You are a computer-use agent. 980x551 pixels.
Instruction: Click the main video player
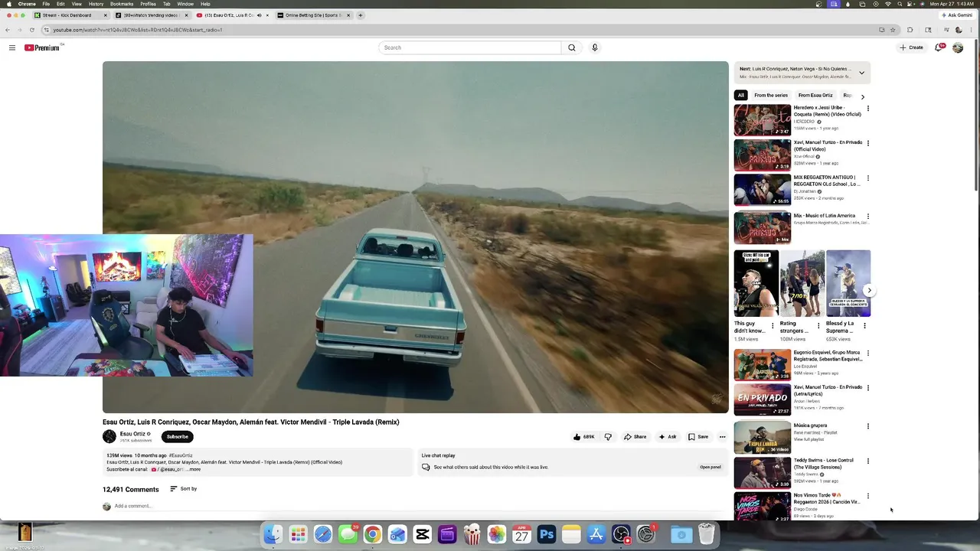416,237
